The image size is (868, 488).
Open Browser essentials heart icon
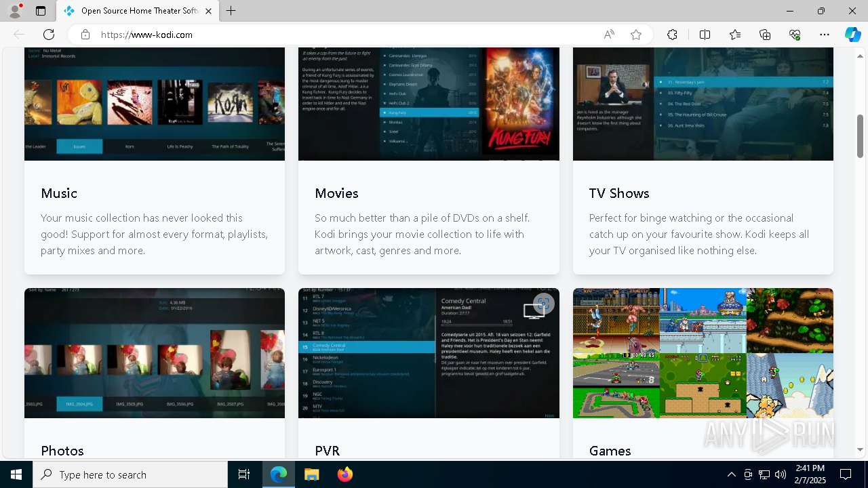click(795, 35)
